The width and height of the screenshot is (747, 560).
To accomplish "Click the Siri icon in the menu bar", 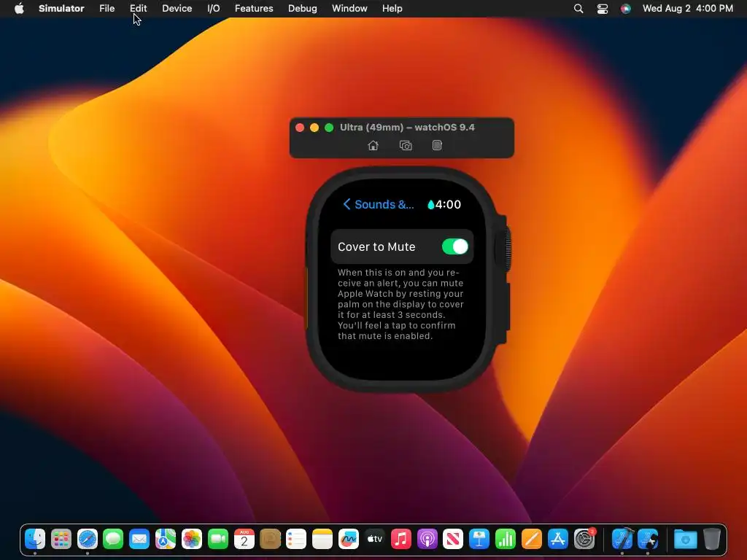I will [x=625, y=8].
